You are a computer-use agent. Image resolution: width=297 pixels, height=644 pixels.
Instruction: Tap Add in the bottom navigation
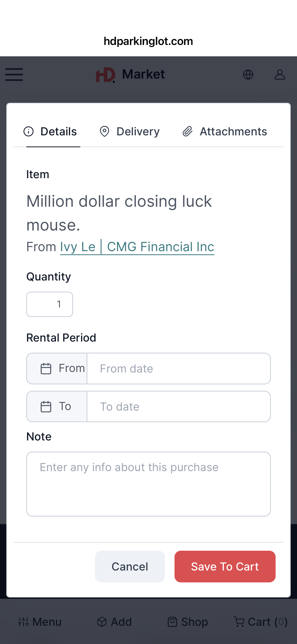[114, 622]
